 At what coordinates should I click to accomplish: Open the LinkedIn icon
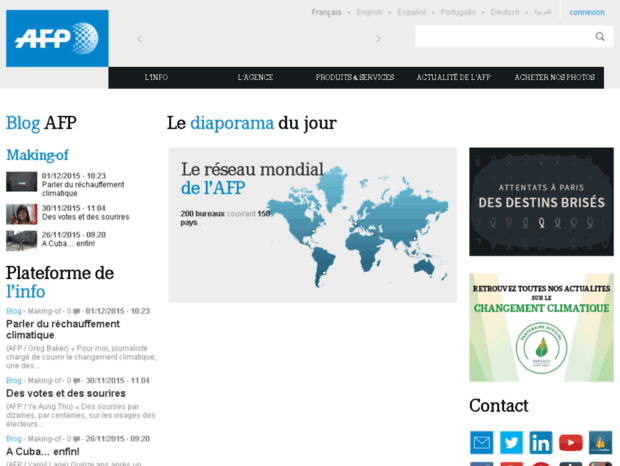(x=541, y=442)
